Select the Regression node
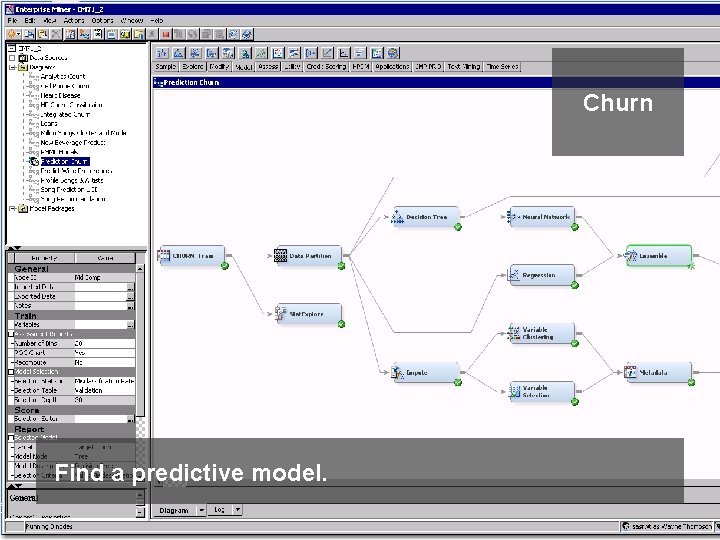720x540 pixels. [542, 275]
